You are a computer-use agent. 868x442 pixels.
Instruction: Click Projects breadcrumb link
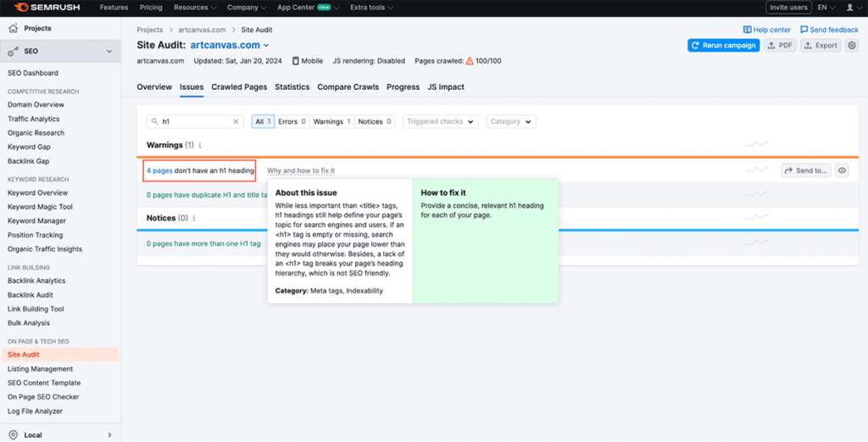(150, 30)
